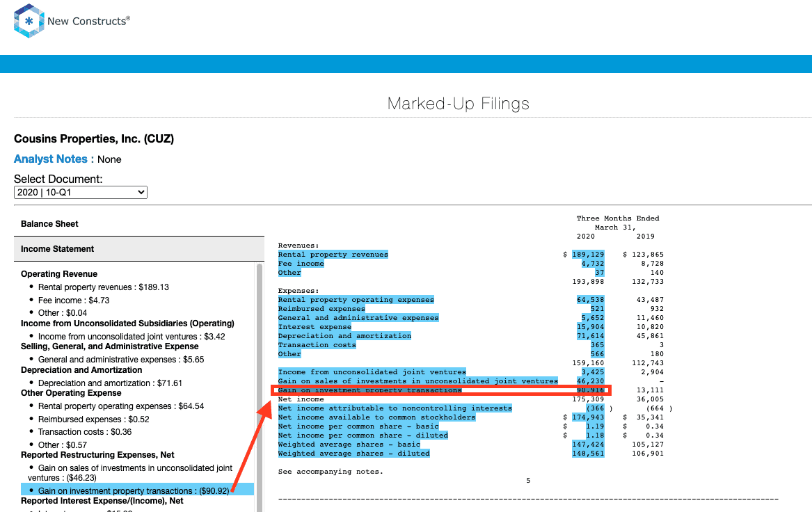Click the left panel vertical scrollbar
The width and height of the screenshot is (812, 512).
[x=260, y=387]
